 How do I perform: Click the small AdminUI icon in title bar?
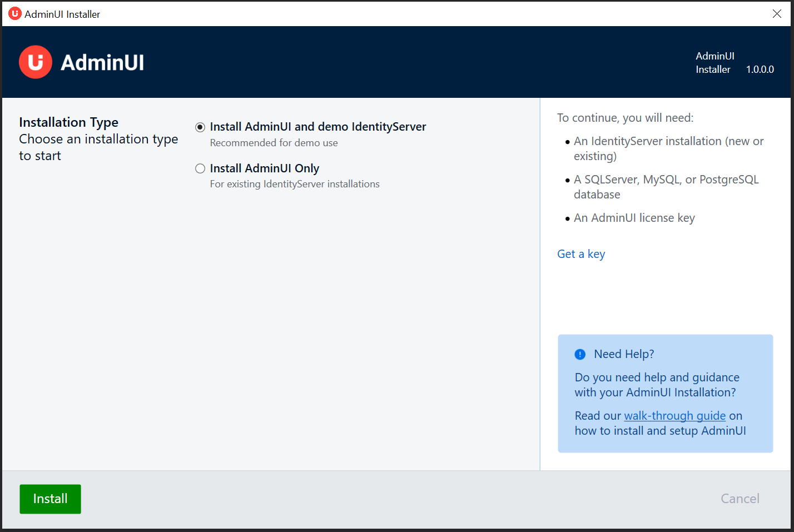point(14,14)
